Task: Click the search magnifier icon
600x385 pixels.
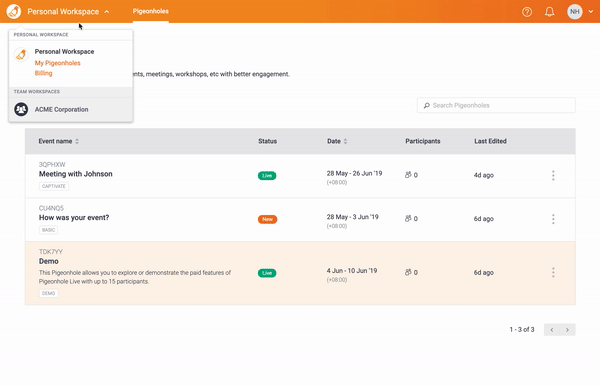Action: click(x=426, y=105)
